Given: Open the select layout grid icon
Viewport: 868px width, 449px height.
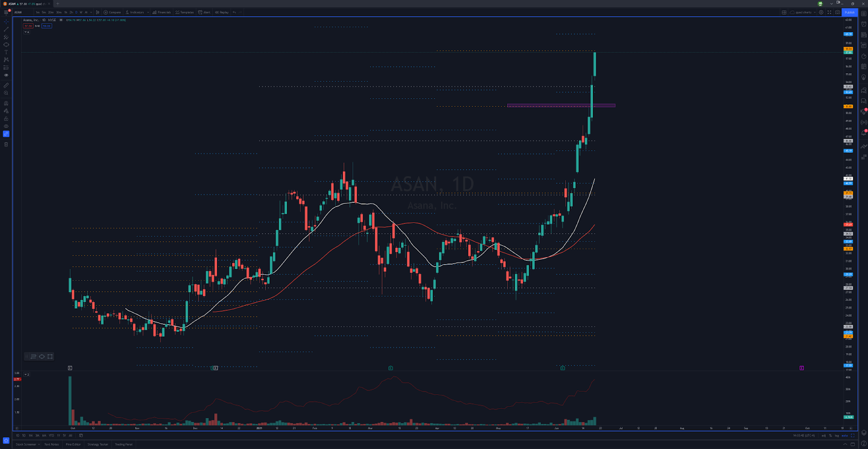Looking at the screenshot, I should tap(784, 12).
